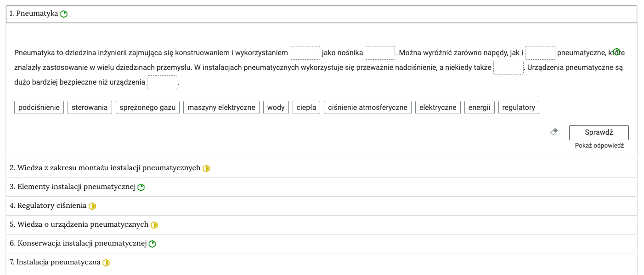Expand the "4. Regulatory ciśnienia" section

pos(52,206)
